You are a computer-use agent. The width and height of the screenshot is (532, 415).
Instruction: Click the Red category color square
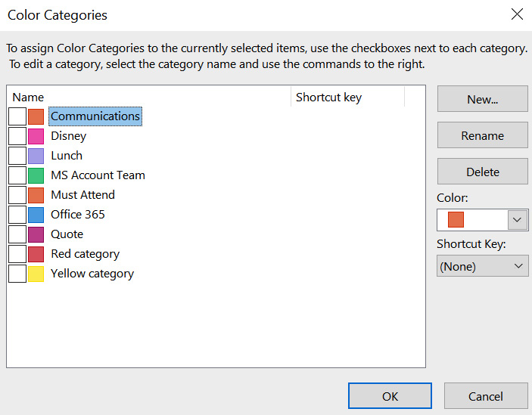coord(36,254)
